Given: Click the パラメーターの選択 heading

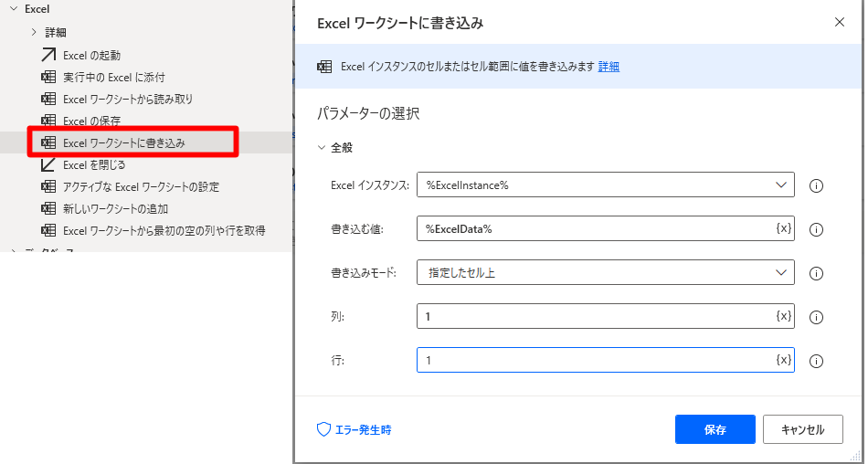Looking at the screenshot, I should coord(368,113).
